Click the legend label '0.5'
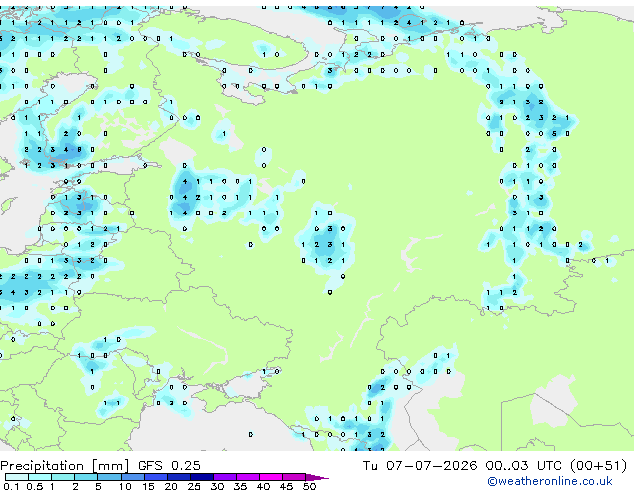The image size is (634, 490). point(35,486)
